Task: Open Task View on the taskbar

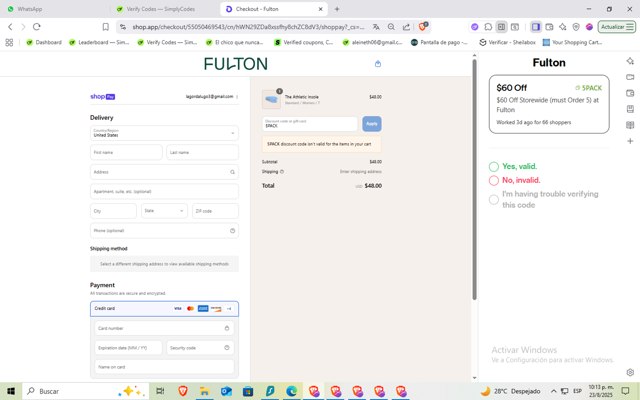Action: 160,391
